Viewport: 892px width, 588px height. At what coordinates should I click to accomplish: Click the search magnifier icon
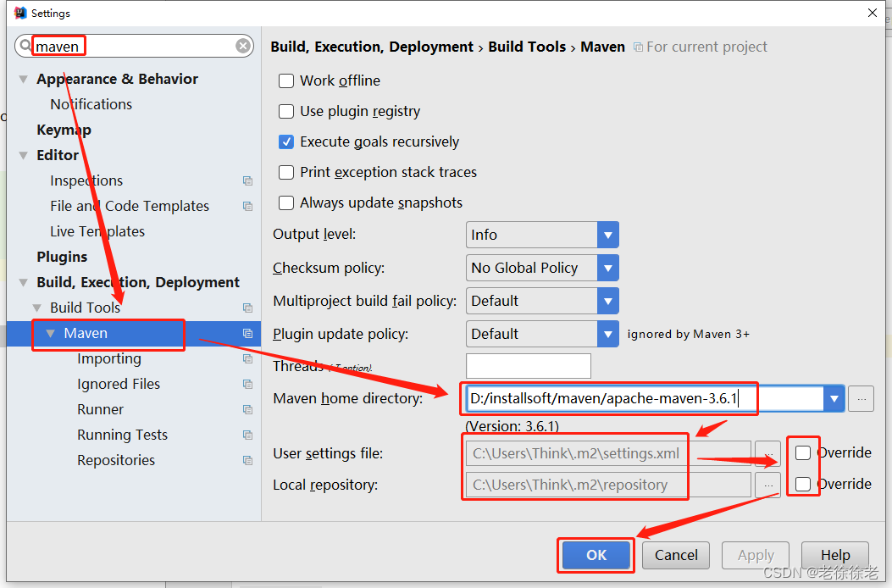25,45
